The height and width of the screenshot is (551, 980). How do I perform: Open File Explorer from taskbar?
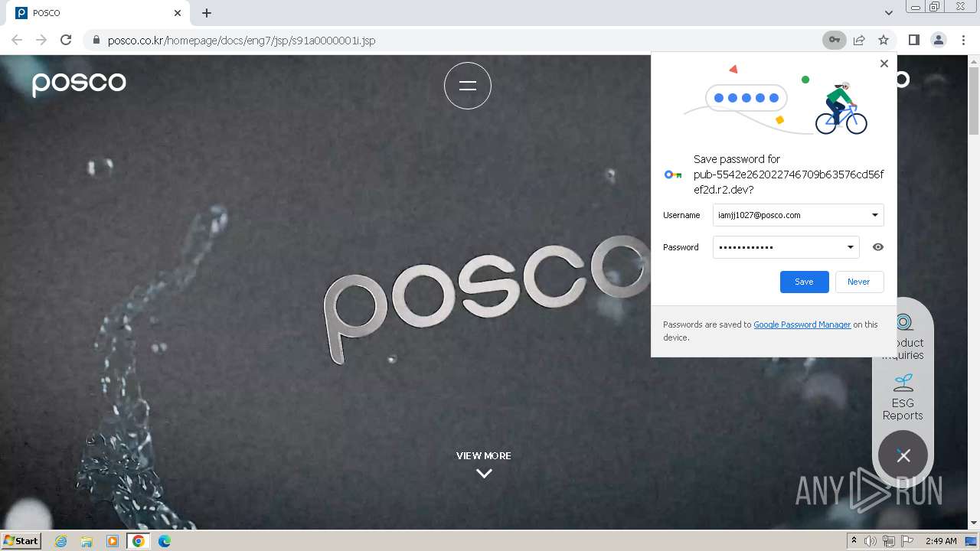pos(87,541)
